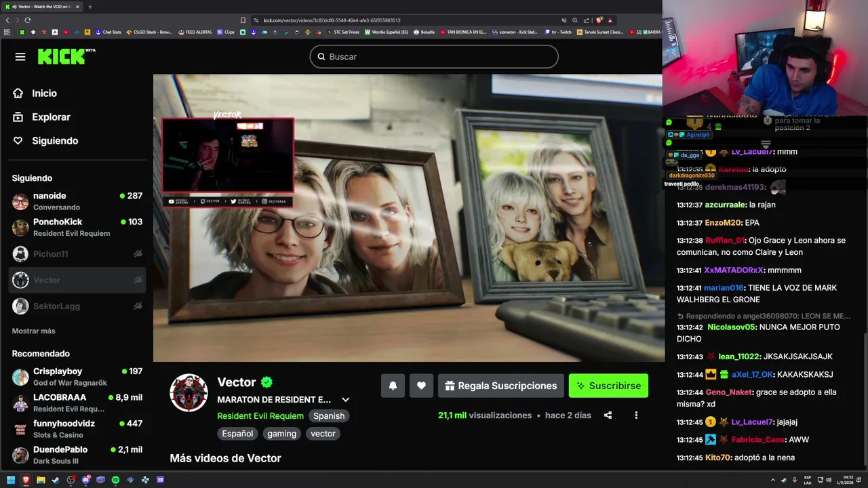Open Steam from taskbar
Viewport: 868px width, 488px height.
coord(56,480)
